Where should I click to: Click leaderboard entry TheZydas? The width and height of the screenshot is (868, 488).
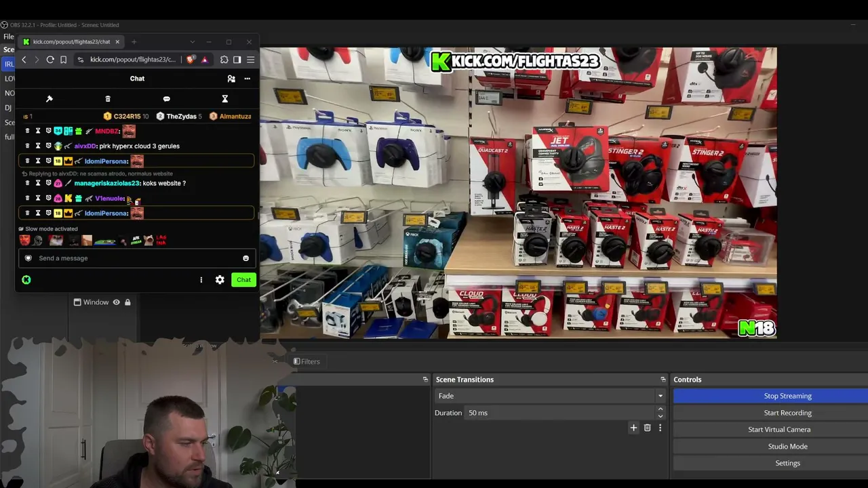click(180, 117)
